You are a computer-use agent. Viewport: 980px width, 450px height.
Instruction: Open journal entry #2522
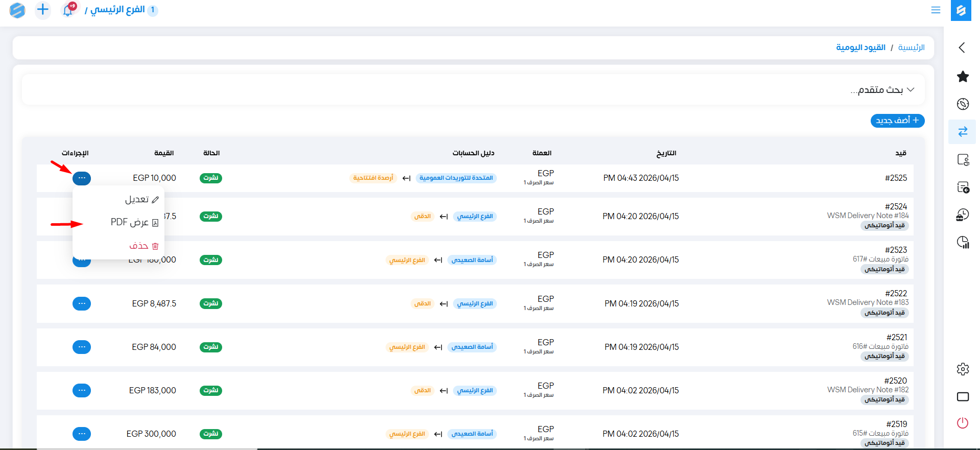(x=896, y=294)
